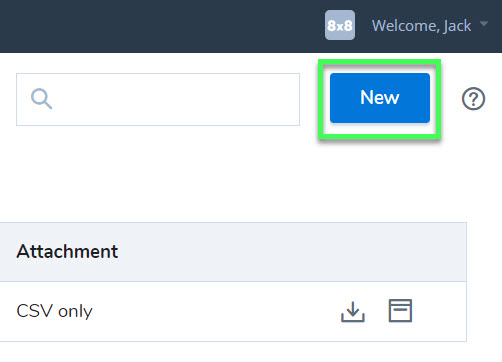Click the magnifier search icon
This screenshot has width=502, height=362.
point(41,99)
